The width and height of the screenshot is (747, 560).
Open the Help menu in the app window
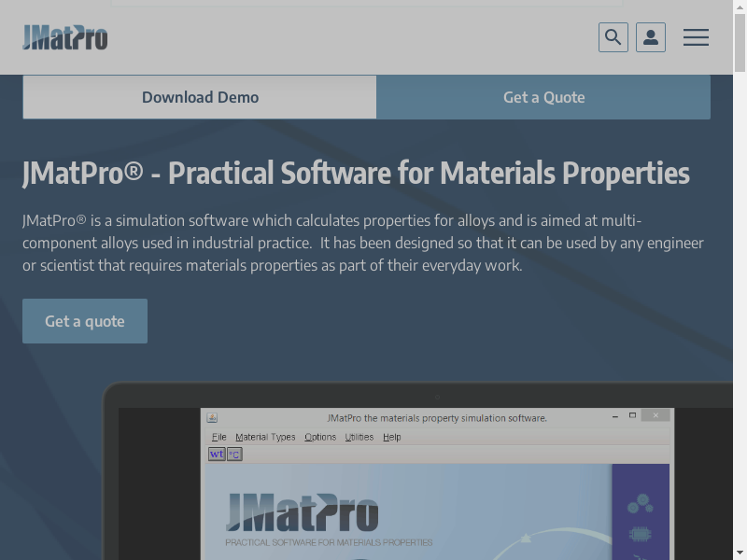point(392,437)
